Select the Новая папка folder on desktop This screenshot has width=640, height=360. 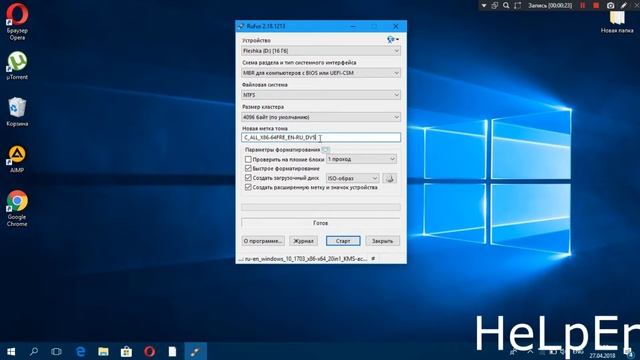(x=617, y=22)
